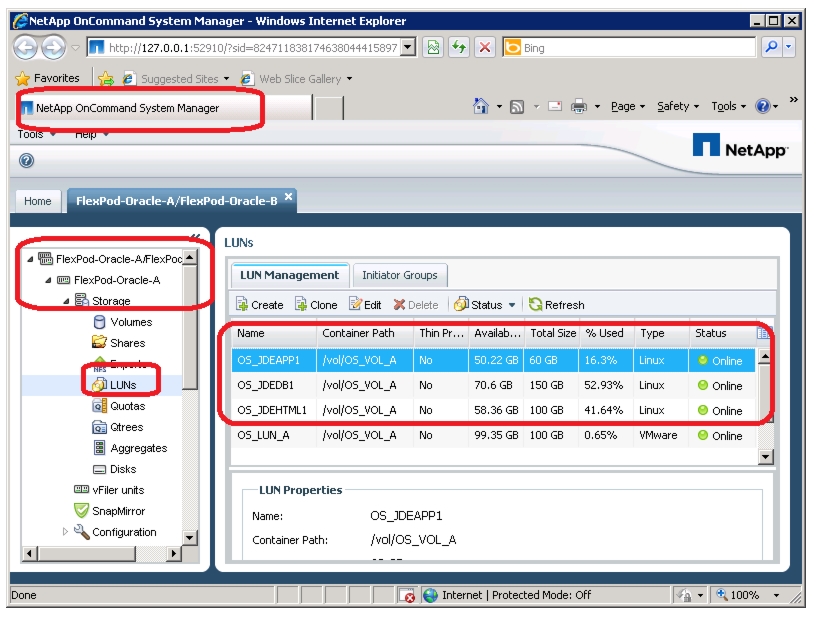Expand the Configuration tree node
This screenshot has width=837, height=619.
pyautogui.click(x=65, y=531)
